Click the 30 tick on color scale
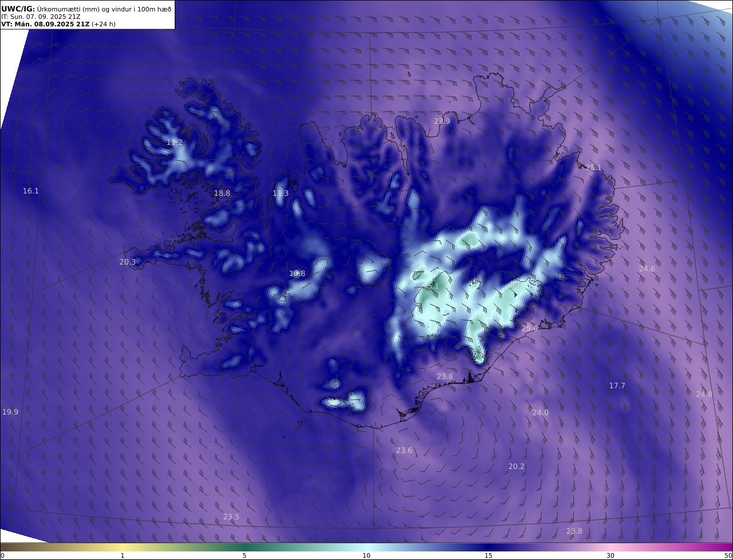This screenshot has height=560, width=733. (x=610, y=555)
